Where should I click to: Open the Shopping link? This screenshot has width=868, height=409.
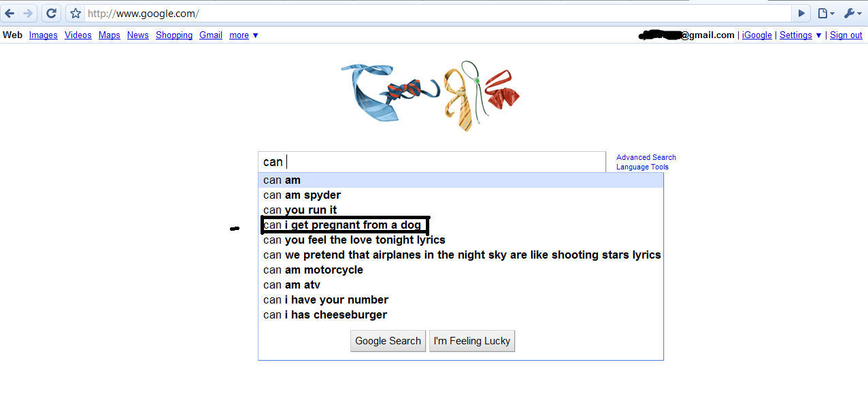point(174,35)
